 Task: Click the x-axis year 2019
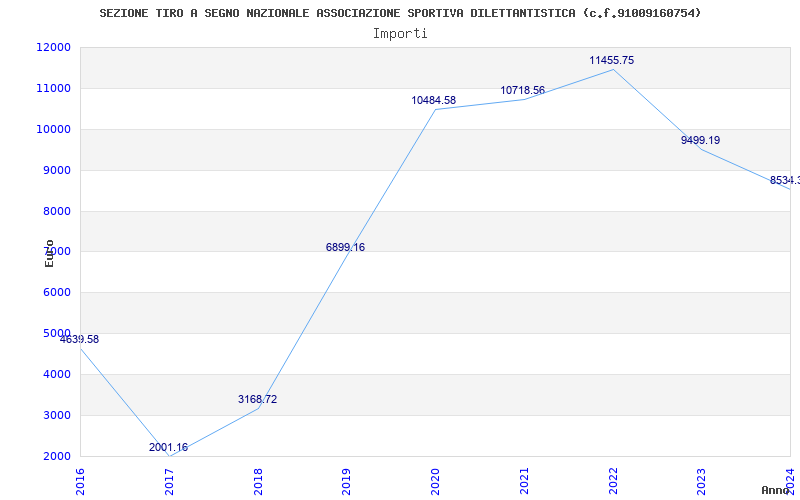click(x=346, y=481)
